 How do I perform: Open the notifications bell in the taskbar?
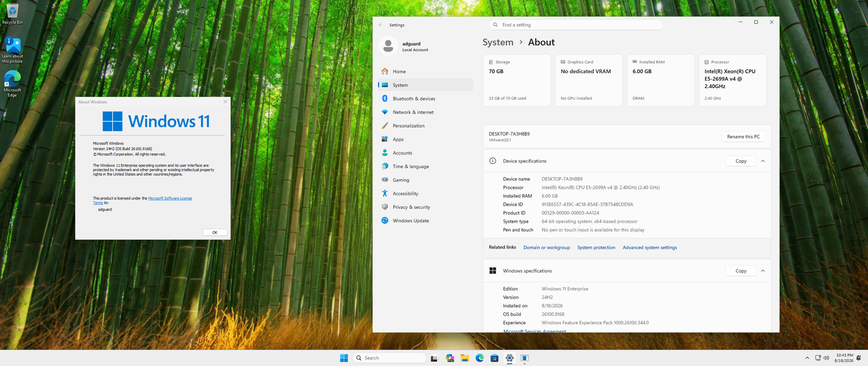tap(859, 358)
